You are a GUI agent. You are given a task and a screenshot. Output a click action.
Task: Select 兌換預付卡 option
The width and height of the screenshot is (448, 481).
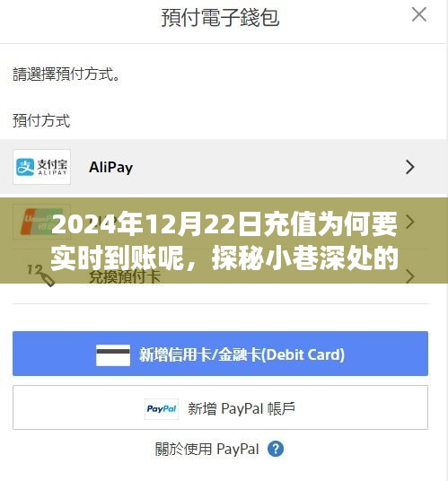[x=224, y=276]
